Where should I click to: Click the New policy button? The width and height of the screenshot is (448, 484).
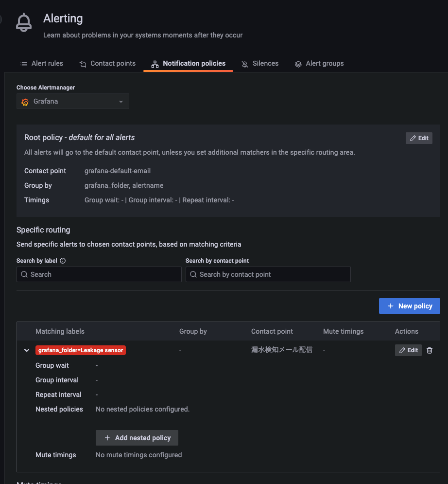tap(409, 306)
